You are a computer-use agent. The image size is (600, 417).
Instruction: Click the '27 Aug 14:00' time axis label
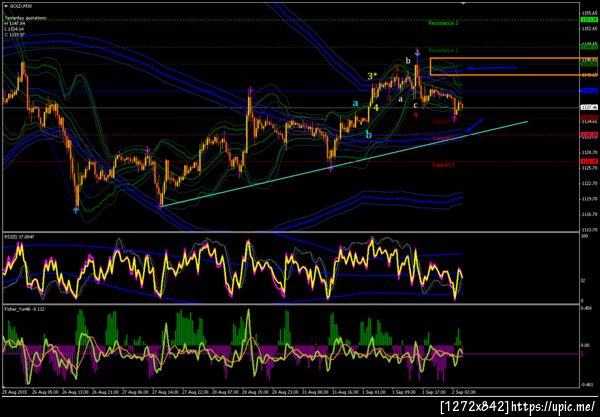(x=164, y=392)
